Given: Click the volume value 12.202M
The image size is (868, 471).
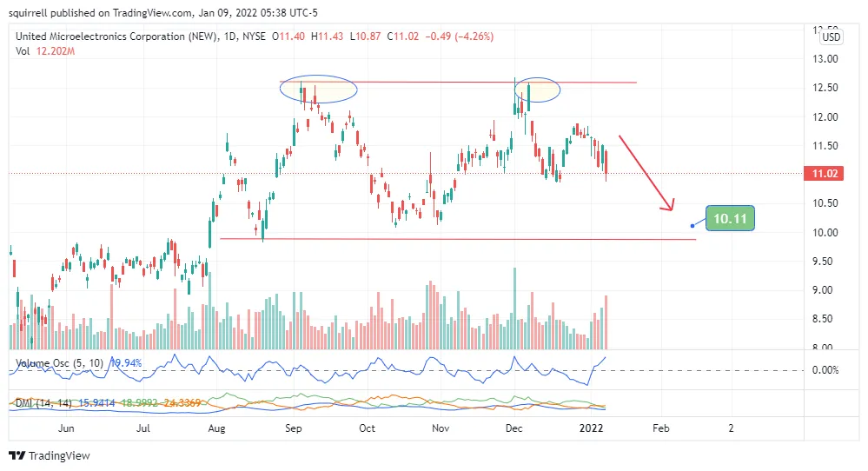Looking at the screenshot, I should tap(56, 51).
